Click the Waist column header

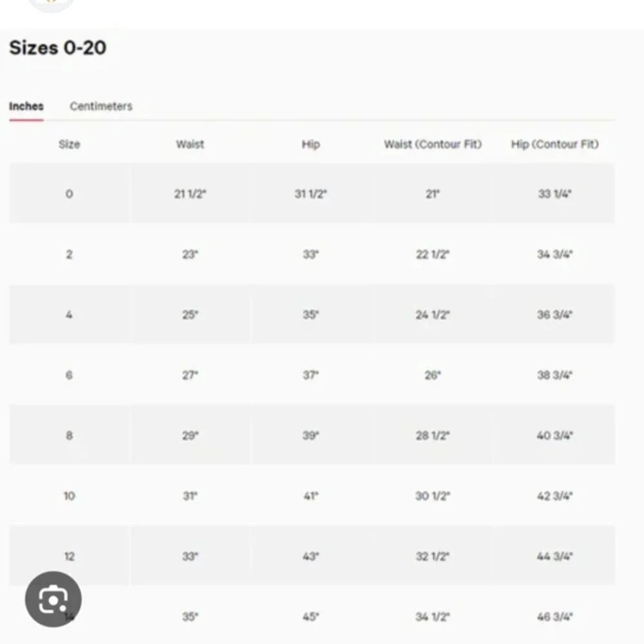(x=190, y=144)
